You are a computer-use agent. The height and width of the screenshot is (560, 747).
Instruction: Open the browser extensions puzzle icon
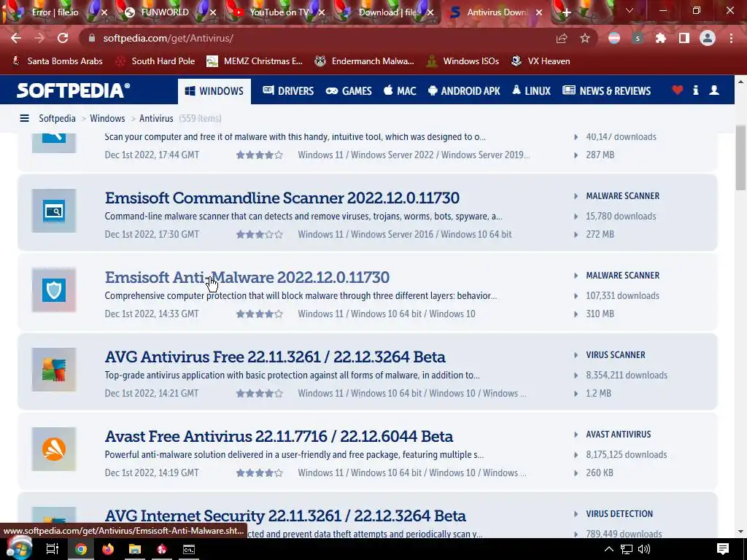point(661,38)
